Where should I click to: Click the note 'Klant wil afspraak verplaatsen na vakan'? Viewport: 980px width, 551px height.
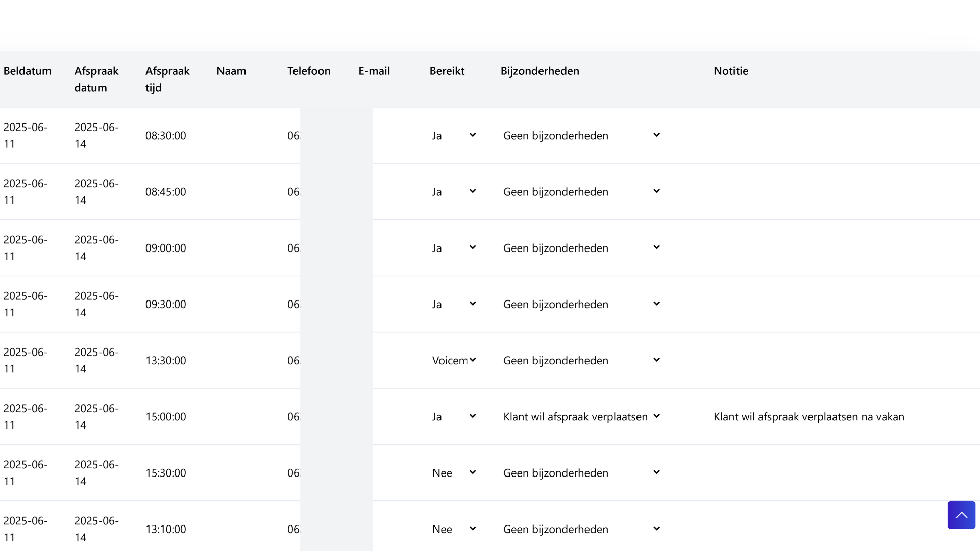(x=808, y=417)
